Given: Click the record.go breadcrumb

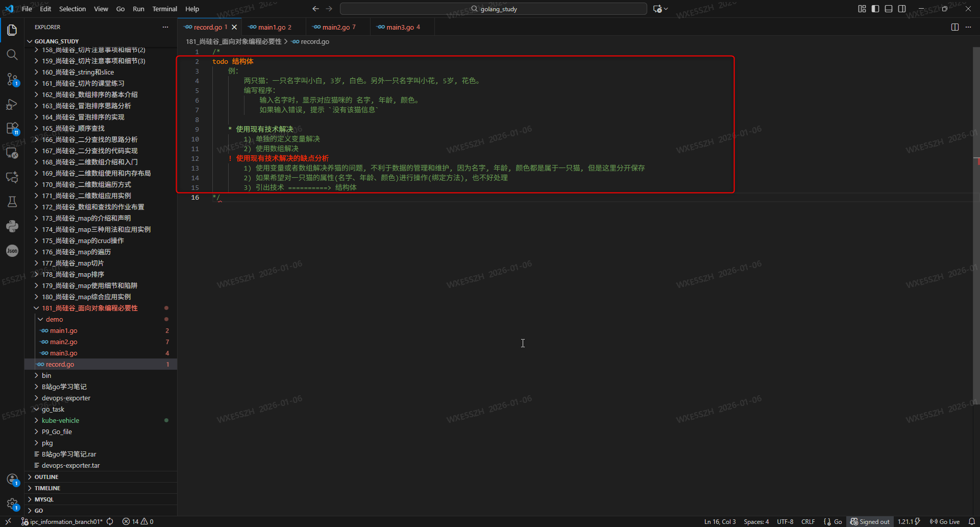Looking at the screenshot, I should [310, 41].
